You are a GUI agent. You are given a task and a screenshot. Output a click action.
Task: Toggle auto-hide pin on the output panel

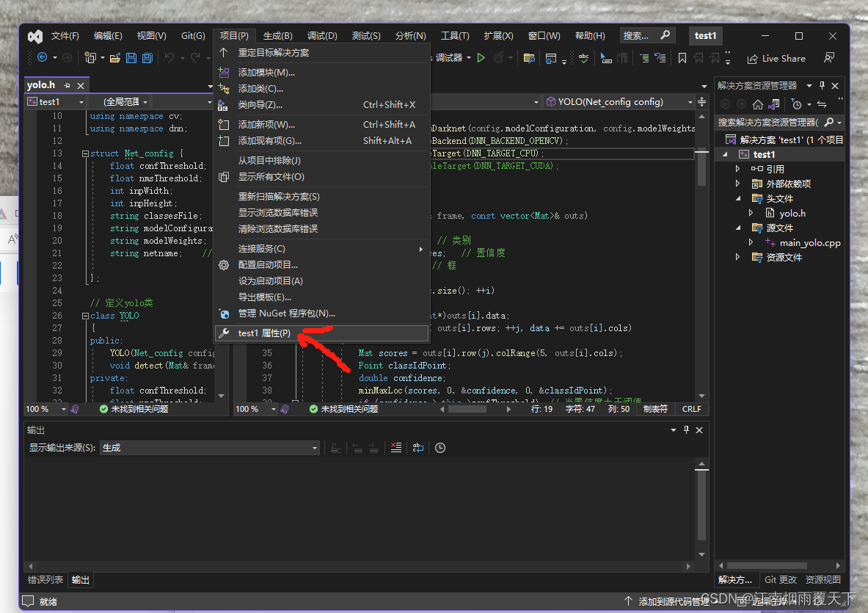[x=687, y=429]
